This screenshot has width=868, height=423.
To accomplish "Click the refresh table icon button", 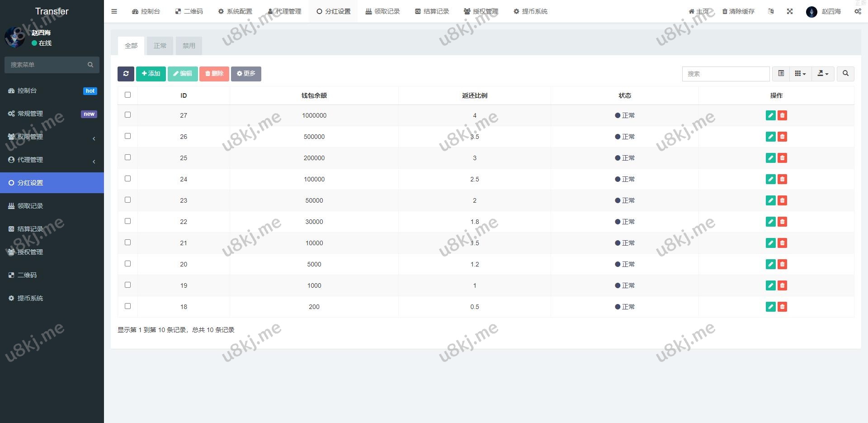I will [x=126, y=74].
